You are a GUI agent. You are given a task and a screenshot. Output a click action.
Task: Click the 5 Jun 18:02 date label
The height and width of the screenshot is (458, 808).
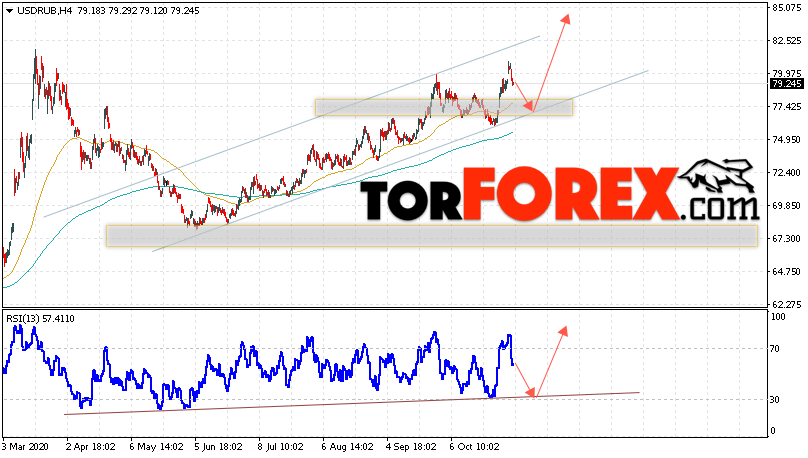tap(218, 447)
